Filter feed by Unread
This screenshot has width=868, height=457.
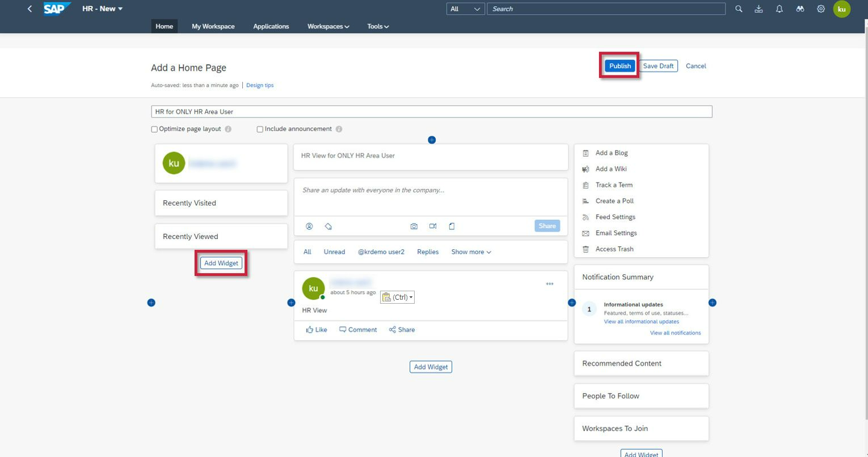[334, 251]
